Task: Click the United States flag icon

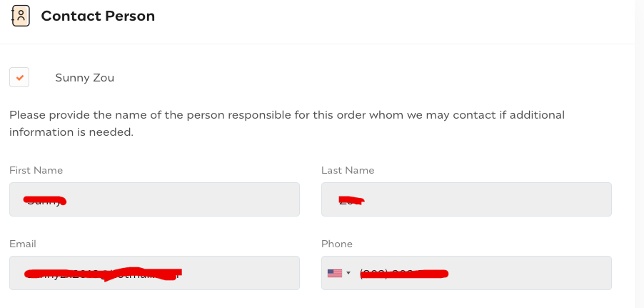Action: point(334,273)
